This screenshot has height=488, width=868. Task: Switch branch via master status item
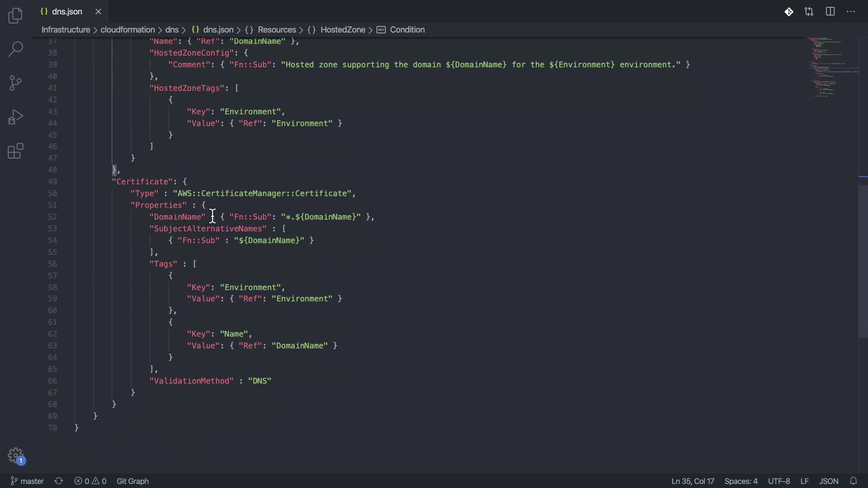[x=28, y=481]
